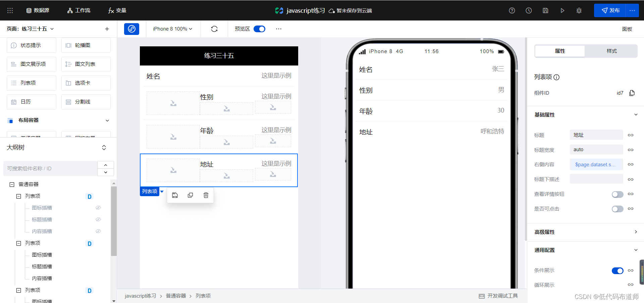This screenshot has height=303, width=644.
Task: Duplicate selected component copy icon
Action: (190, 195)
